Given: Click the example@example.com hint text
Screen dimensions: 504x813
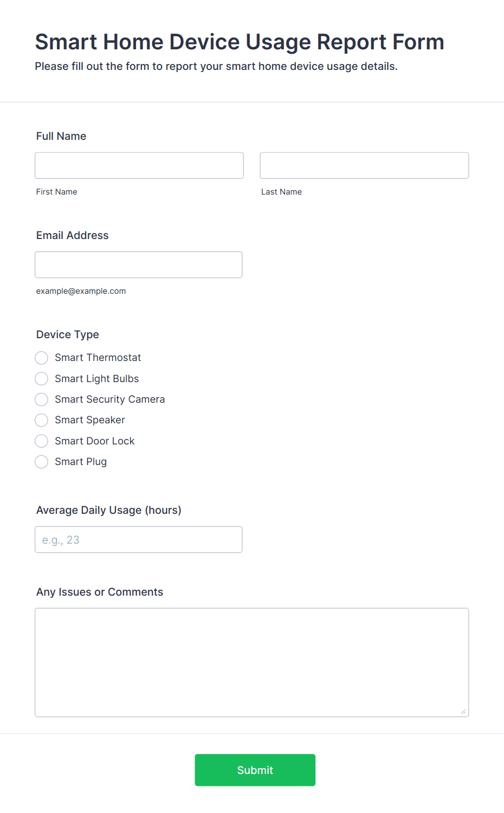Looking at the screenshot, I should 81,291.
